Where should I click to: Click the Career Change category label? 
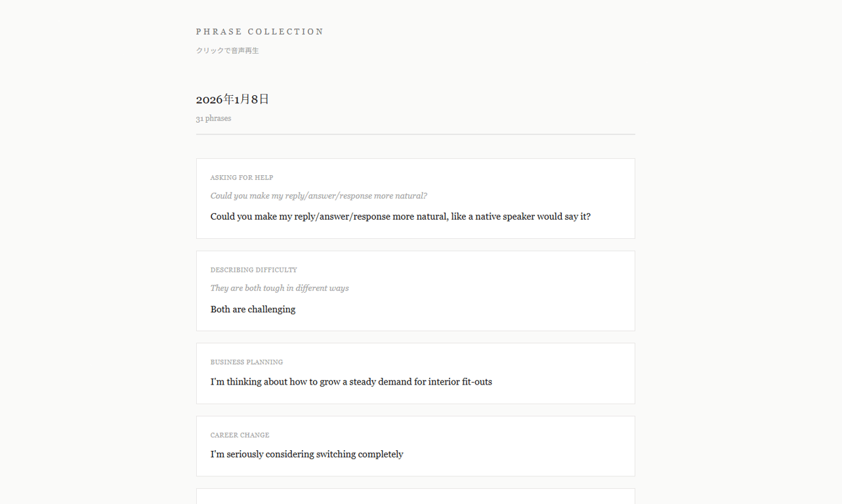(x=240, y=435)
